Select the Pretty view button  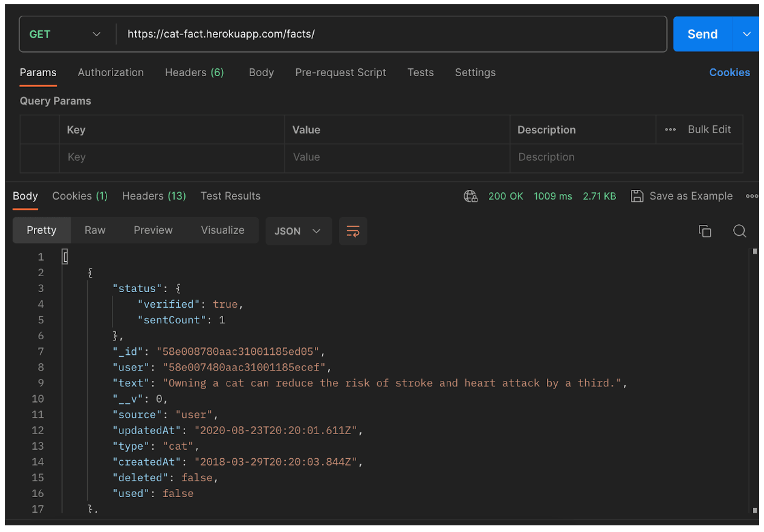(42, 230)
